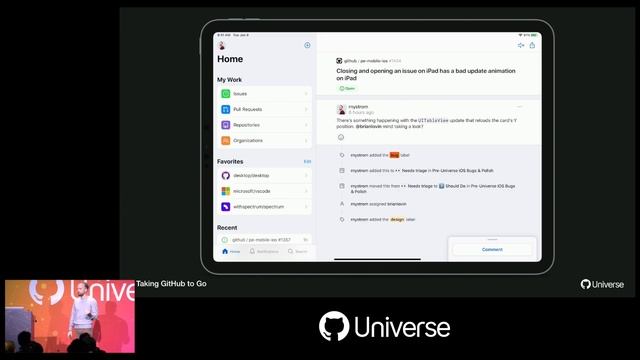640x360 pixels.
Task: Click the issue title about bad update animation
Action: pos(426,74)
